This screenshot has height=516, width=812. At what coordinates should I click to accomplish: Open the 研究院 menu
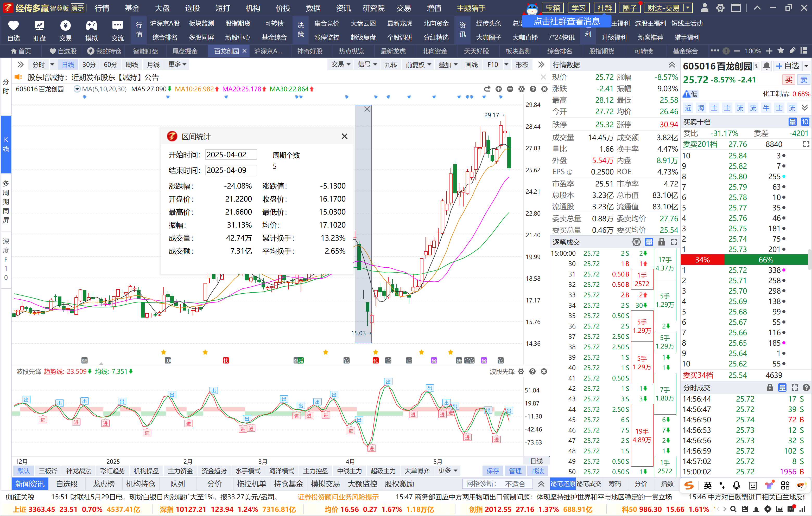coord(373,8)
